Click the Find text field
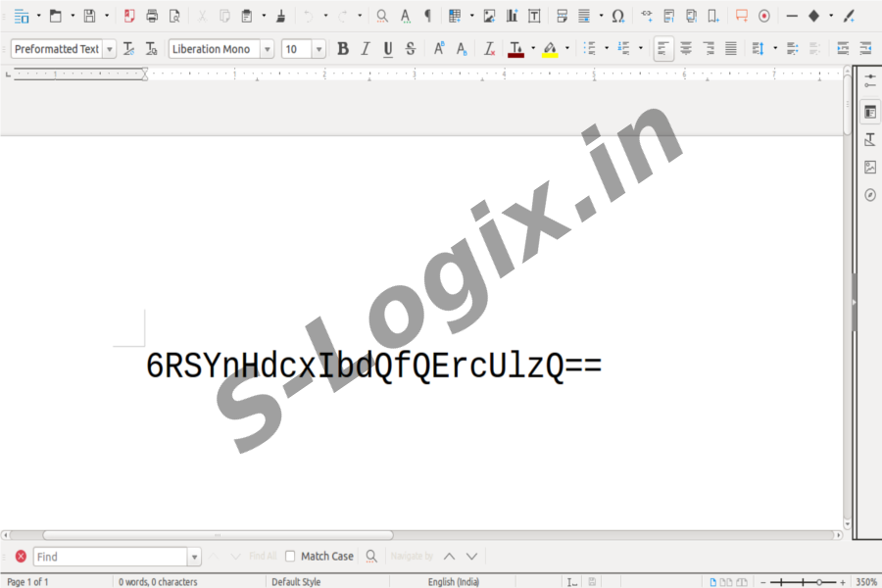The image size is (882, 588). [x=110, y=557]
